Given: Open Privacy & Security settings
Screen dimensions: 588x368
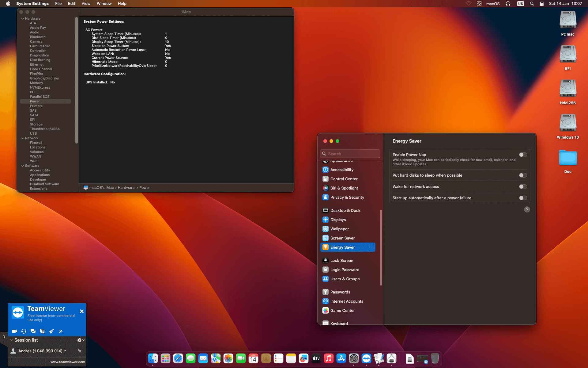Looking at the screenshot, I should 348,197.
